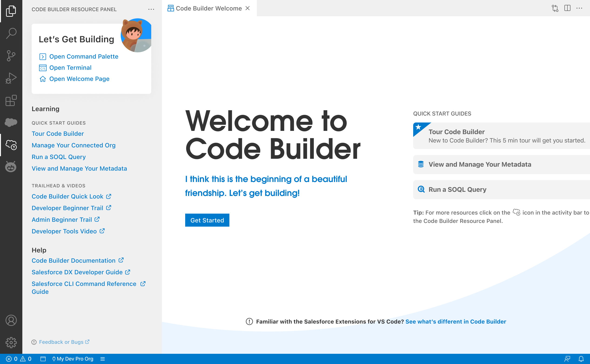Open the Salesforce cloud Org Browser icon

click(x=11, y=122)
